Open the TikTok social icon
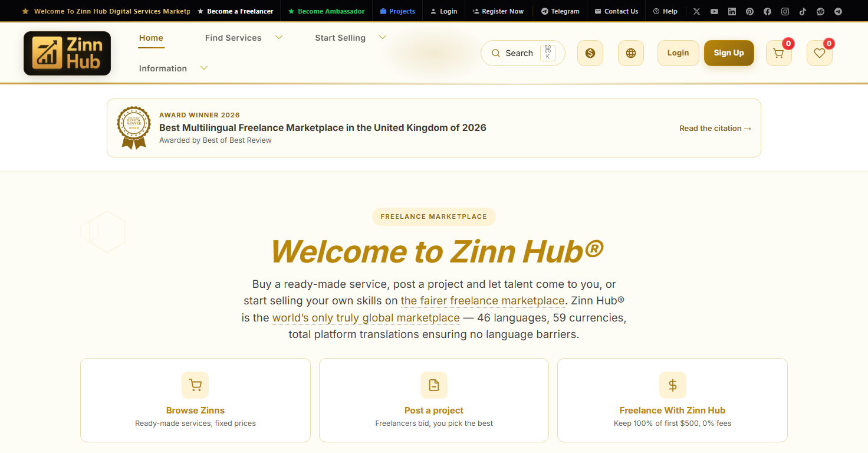868x453 pixels. point(803,11)
